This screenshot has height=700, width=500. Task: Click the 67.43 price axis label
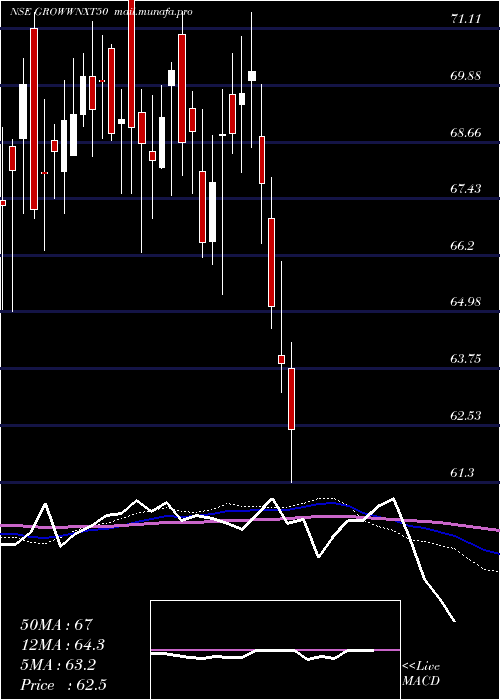pos(467,189)
